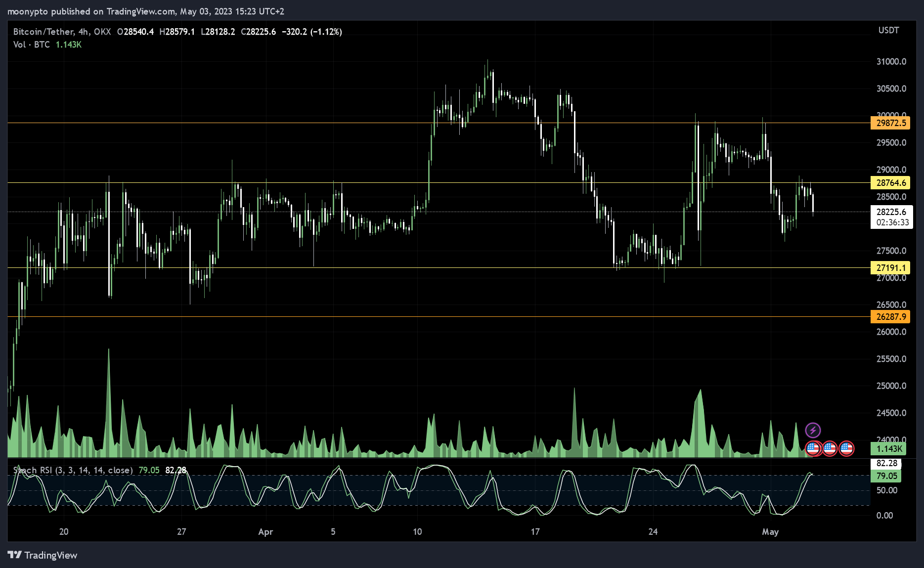Click the 20 date label on time axis
Image resolution: width=924 pixels, height=568 pixels.
64,532
